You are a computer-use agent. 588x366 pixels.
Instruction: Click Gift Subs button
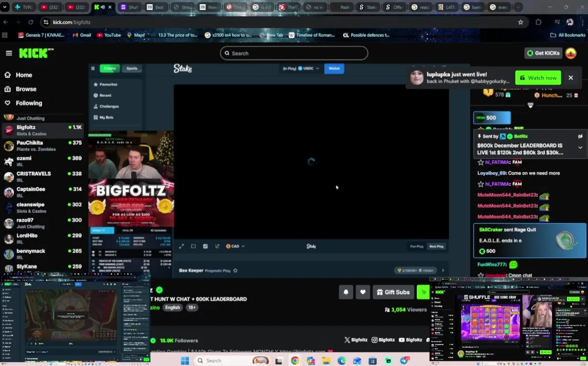(393, 292)
